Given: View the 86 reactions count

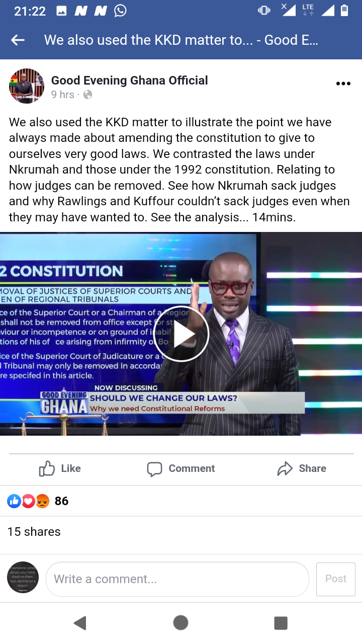Looking at the screenshot, I should click(61, 501).
